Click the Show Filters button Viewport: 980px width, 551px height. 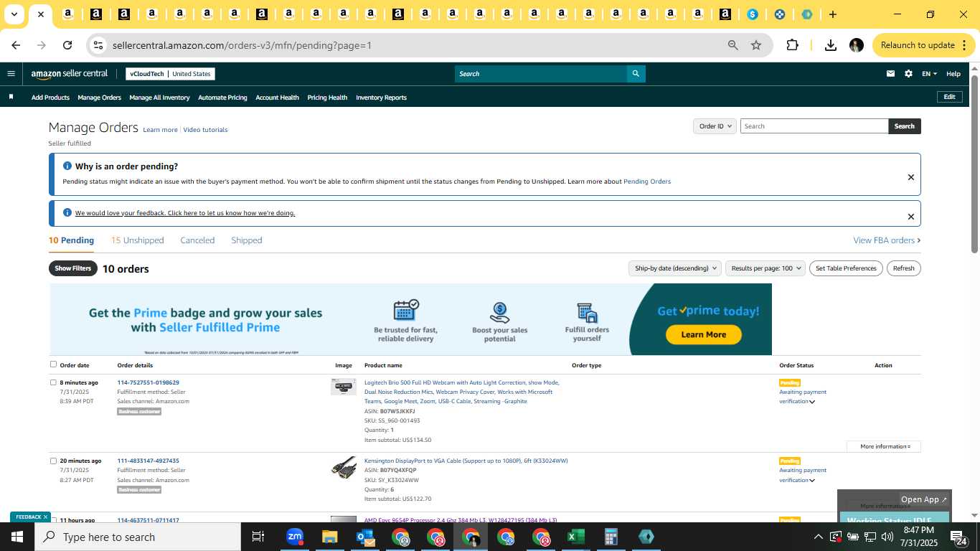coord(72,268)
